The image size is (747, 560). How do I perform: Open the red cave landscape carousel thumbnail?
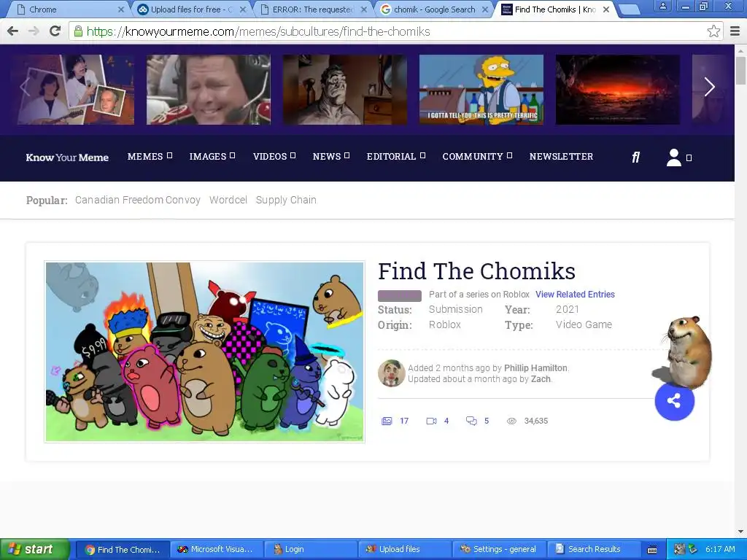(x=617, y=90)
